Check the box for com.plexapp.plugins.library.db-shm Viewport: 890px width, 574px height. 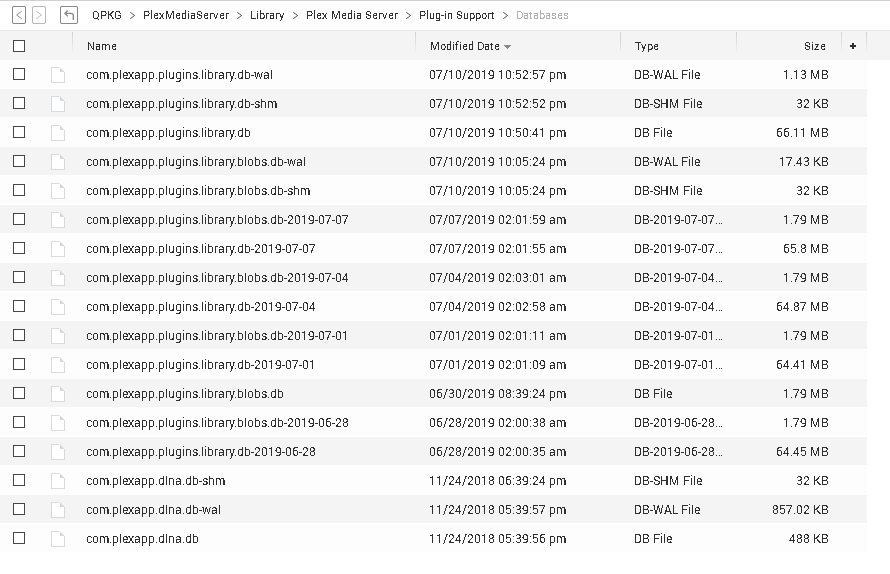[x=19, y=104]
